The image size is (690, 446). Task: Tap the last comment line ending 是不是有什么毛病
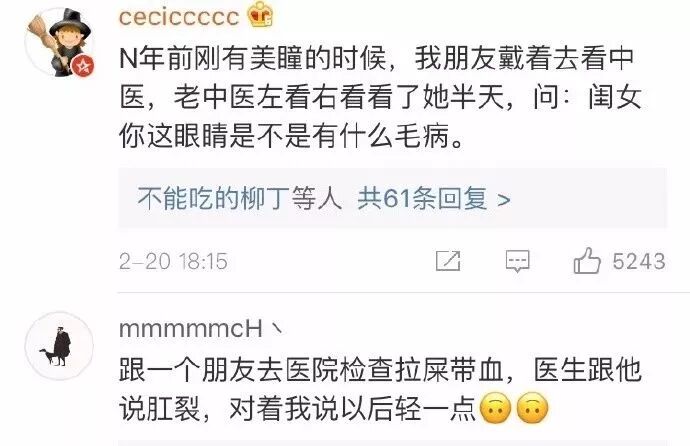pos(291,135)
